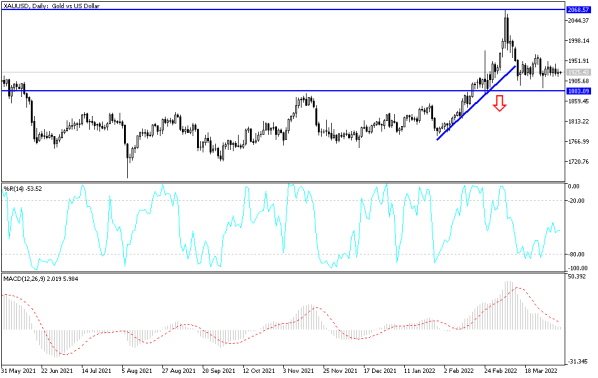Click the gray current price label
This screenshot has height=378, width=598.
tap(579, 72)
